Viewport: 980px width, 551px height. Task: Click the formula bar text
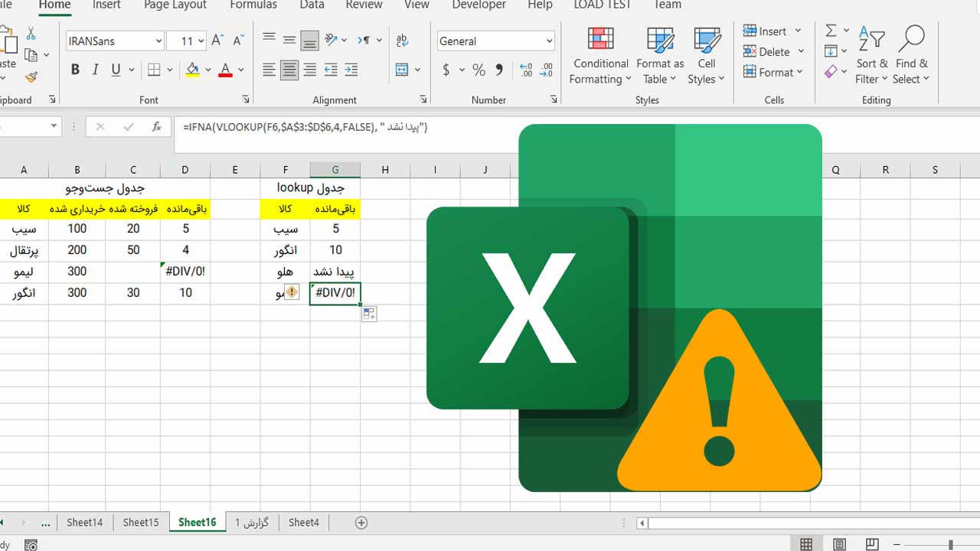click(305, 127)
